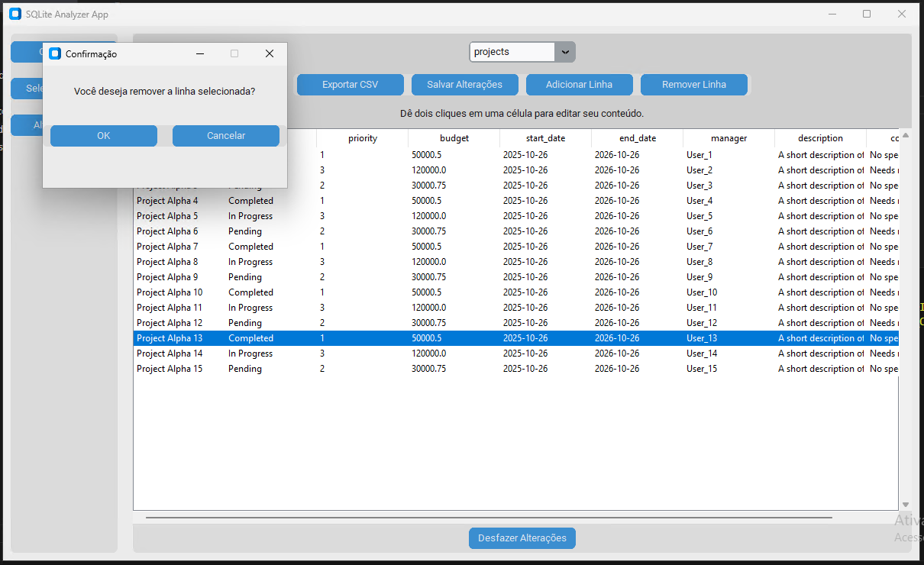Image resolution: width=924 pixels, height=565 pixels.
Task: Click the manager column header
Action: (x=729, y=138)
